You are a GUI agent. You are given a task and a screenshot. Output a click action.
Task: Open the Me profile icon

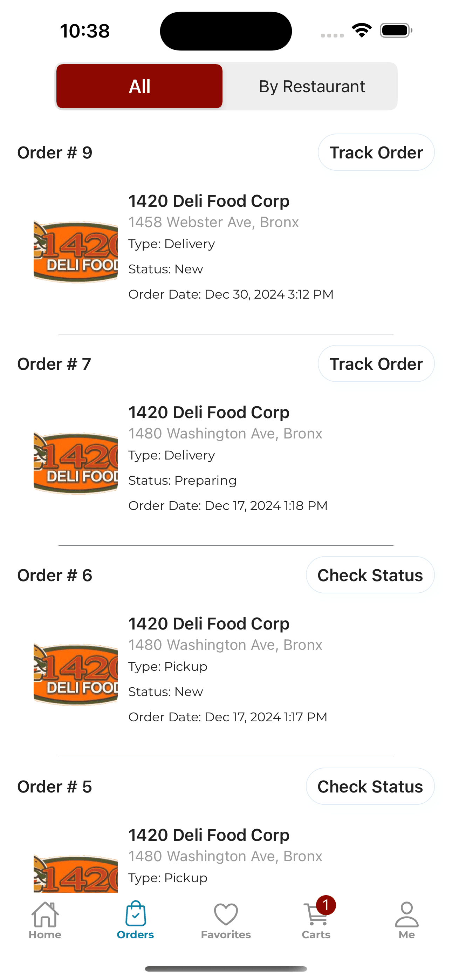[x=407, y=914]
